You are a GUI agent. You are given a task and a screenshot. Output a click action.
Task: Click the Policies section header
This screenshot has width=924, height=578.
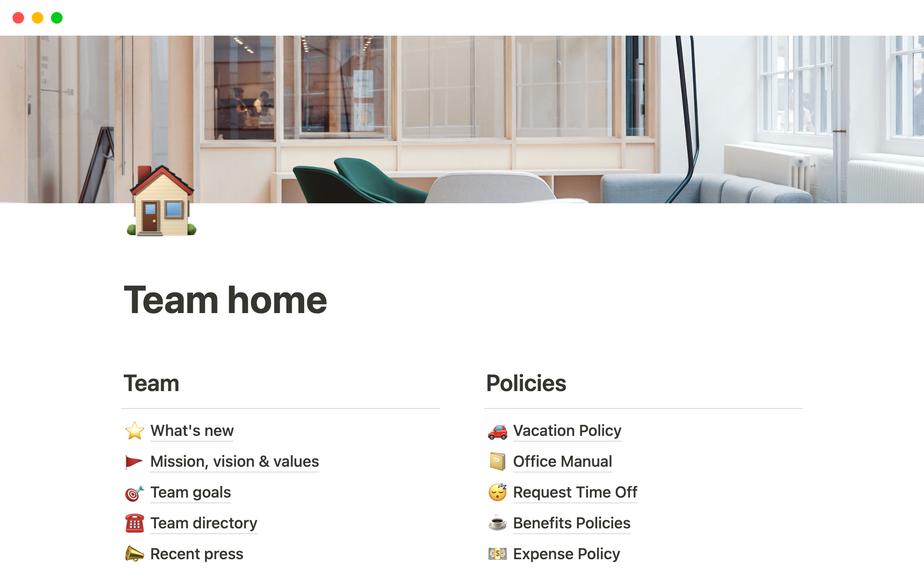[x=525, y=383]
